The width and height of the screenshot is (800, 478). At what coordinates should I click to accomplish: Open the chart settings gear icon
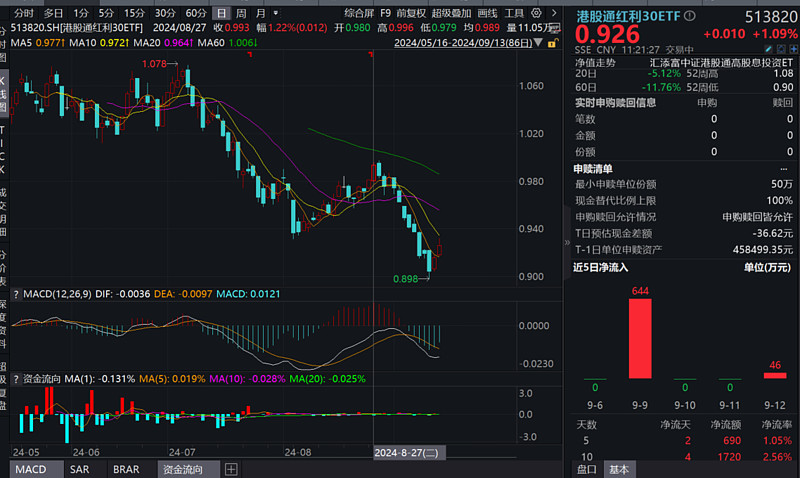pos(536,13)
